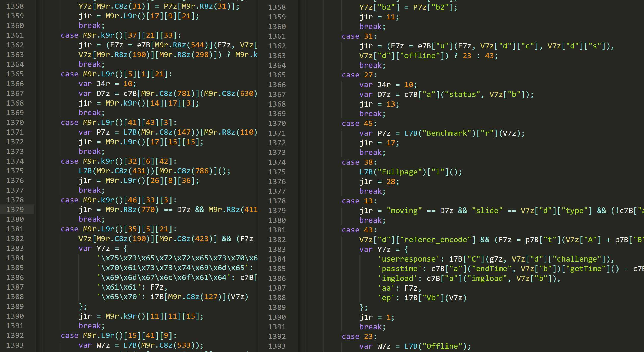This screenshot has height=352, width=644.
Task: Click 'case M9r.k9r()[46][33][3]:' in left pane
Action: 119,200
